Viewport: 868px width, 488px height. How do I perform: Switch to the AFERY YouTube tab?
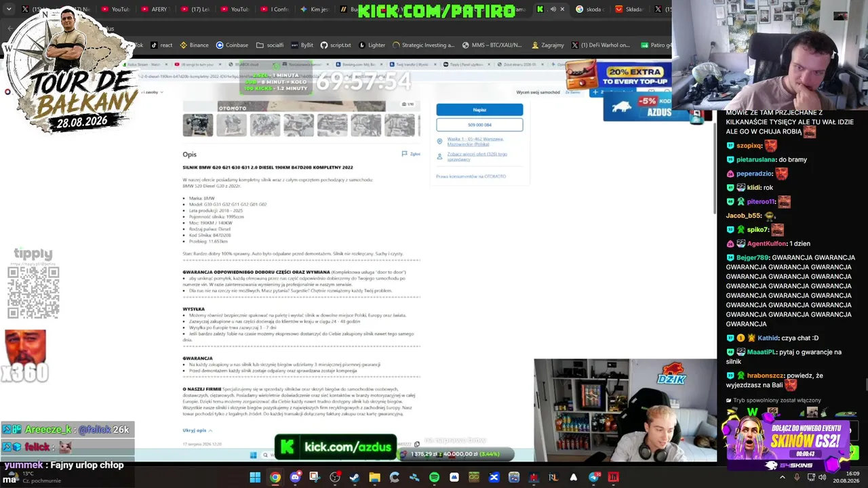(x=156, y=9)
